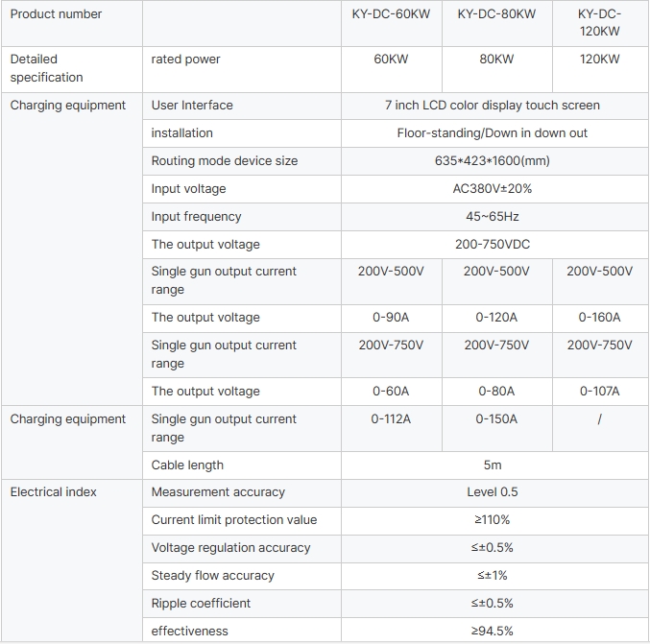Click the 120KW rated power value

coord(599,60)
